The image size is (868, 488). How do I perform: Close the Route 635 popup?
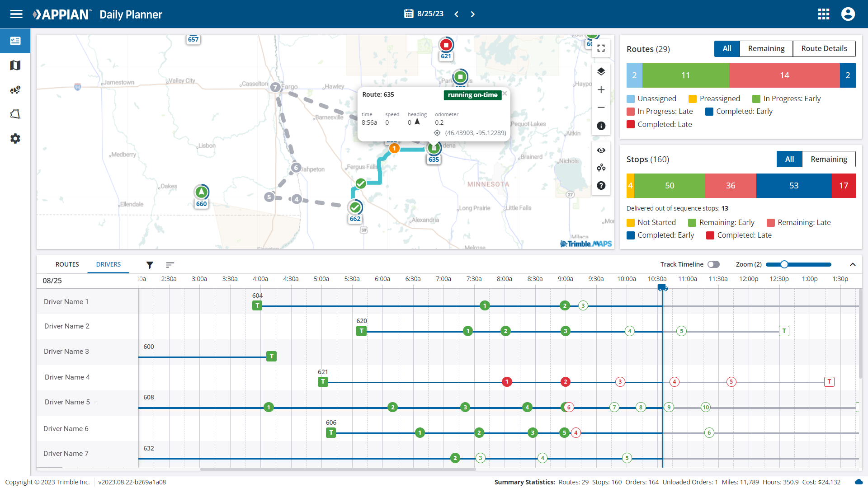pyautogui.click(x=505, y=94)
